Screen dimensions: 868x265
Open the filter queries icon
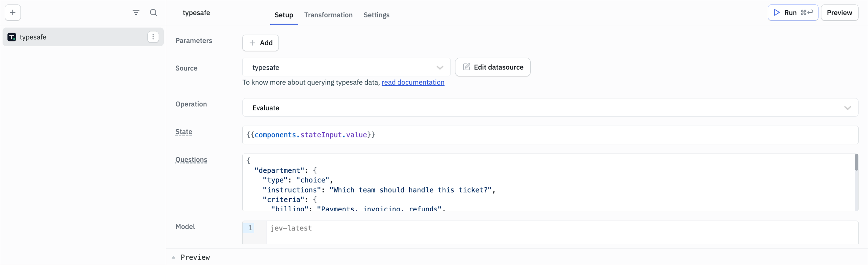(136, 12)
